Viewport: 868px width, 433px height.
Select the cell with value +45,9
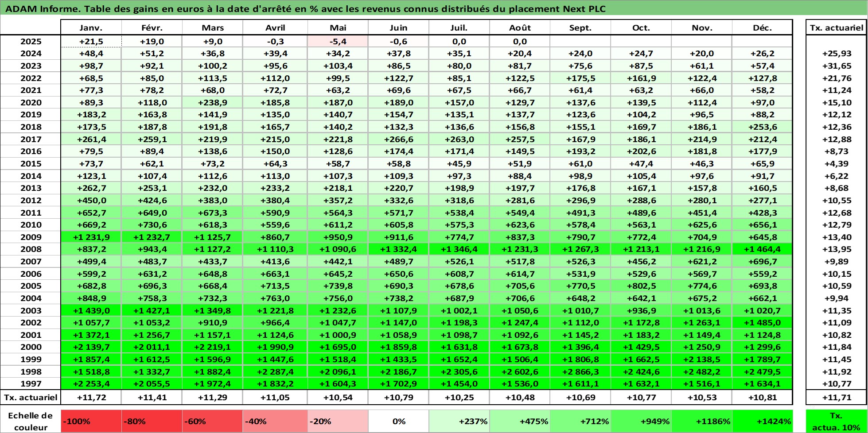pyautogui.click(x=459, y=163)
